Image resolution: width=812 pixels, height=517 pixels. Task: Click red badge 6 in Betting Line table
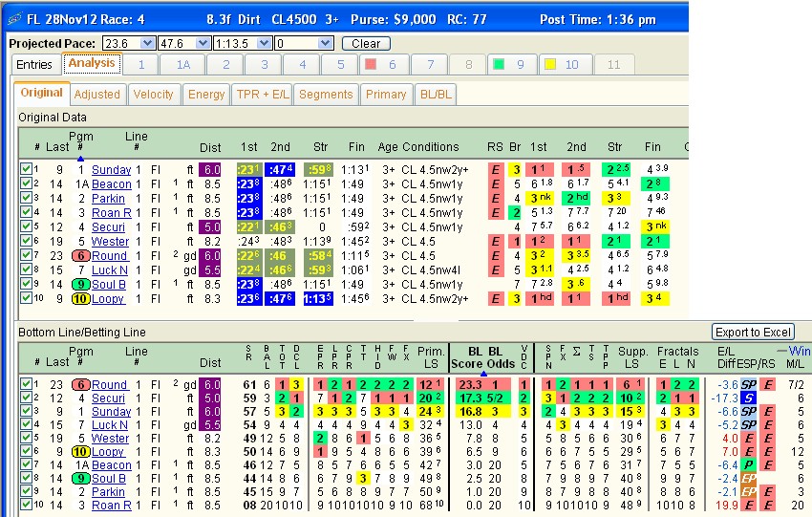81,385
